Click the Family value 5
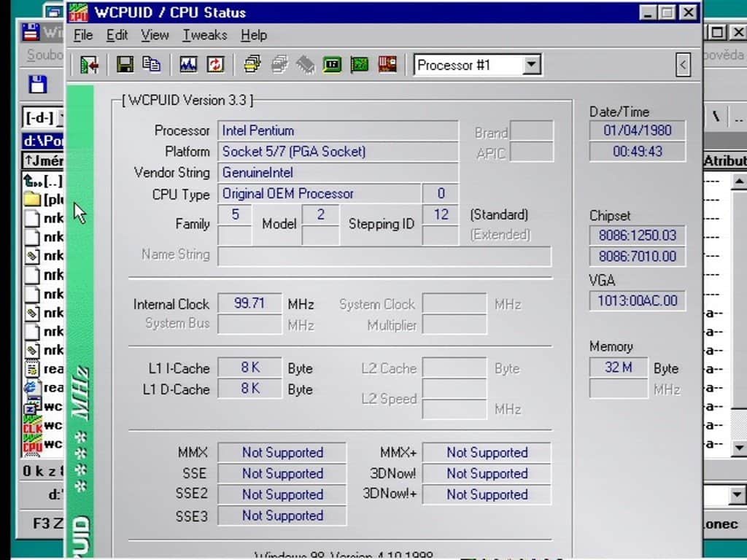 [235, 214]
